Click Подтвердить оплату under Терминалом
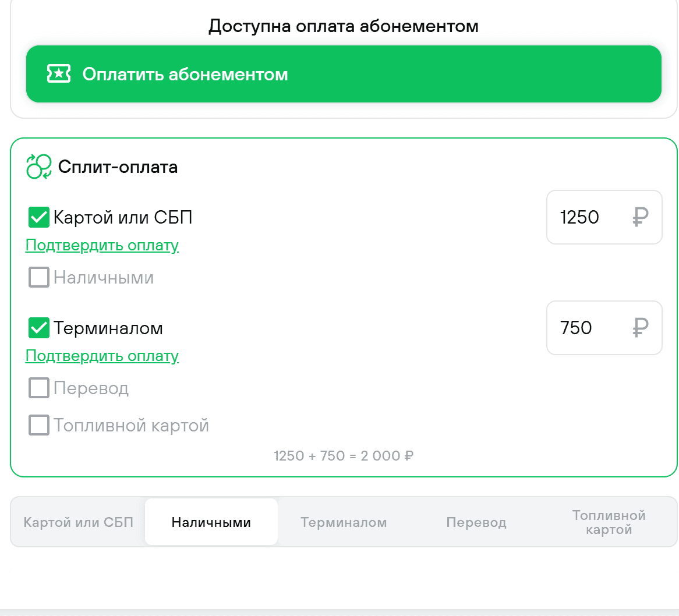Screen dimensions: 679x616 point(102,356)
